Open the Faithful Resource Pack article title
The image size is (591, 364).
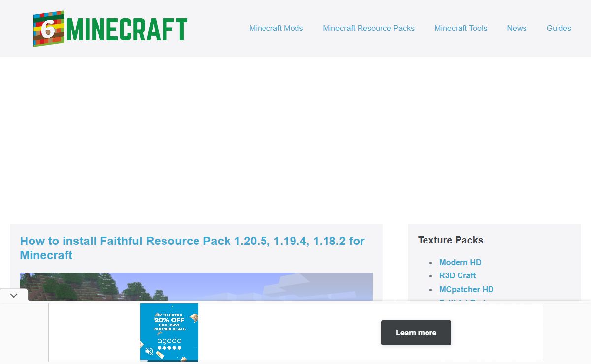coord(192,248)
